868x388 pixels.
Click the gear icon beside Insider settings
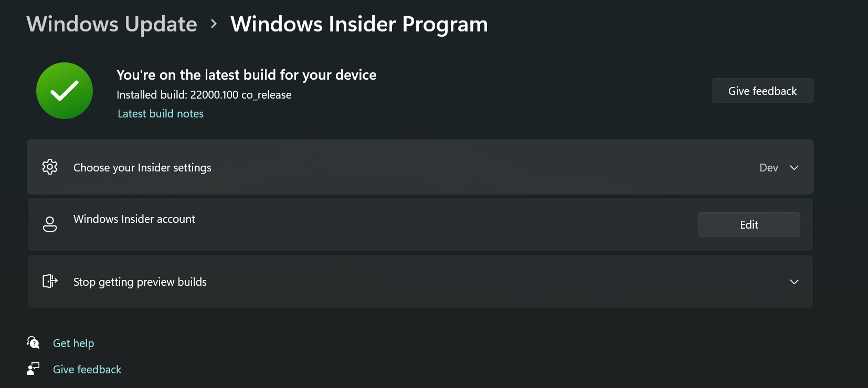(50, 167)
